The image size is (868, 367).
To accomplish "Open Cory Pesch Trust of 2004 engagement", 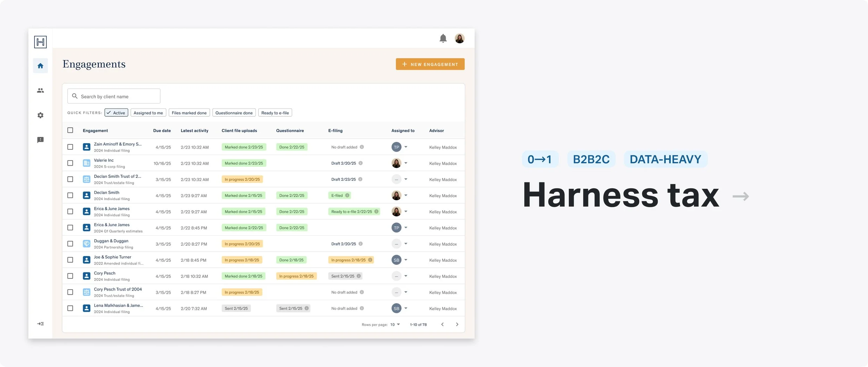I will pos(118,289).
